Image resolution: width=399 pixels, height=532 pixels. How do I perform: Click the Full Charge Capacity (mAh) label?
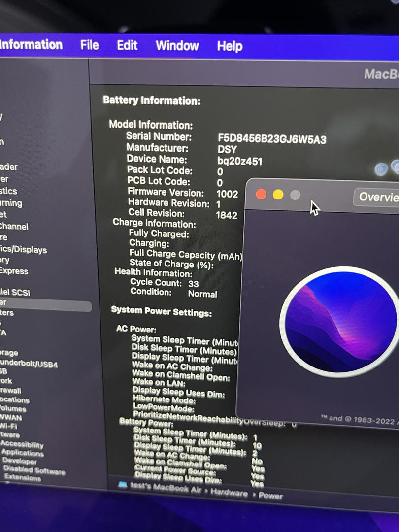click(186, 255)
